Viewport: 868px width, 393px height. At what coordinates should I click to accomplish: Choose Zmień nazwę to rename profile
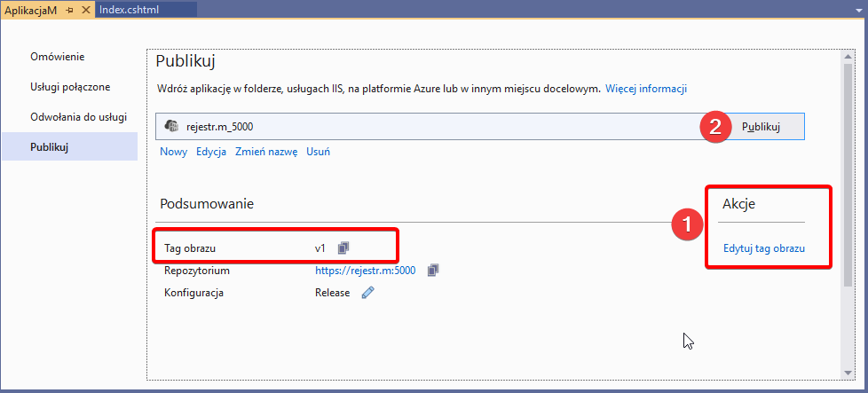coord(266,152)
